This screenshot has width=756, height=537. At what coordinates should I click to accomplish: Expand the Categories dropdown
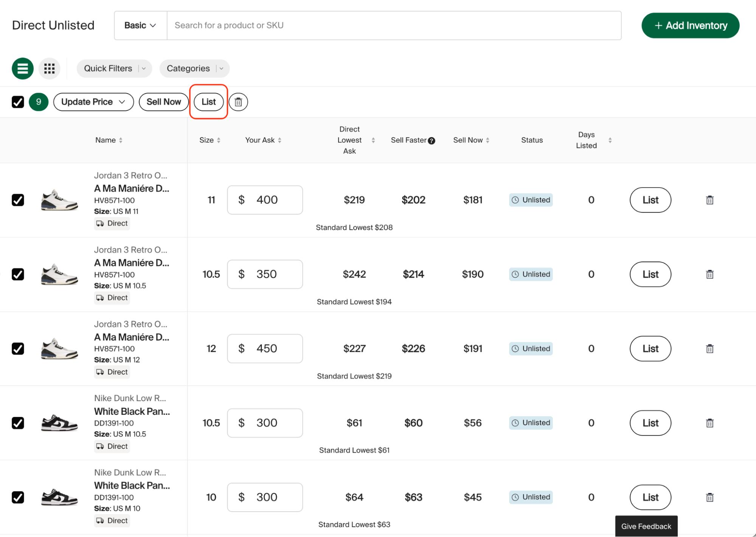[194, 68]
